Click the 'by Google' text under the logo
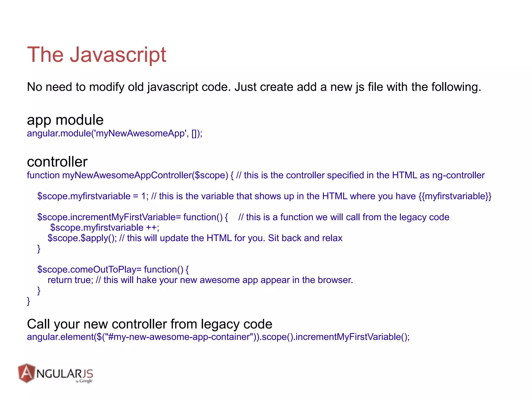This screenshot has width=532, height=399. tap(84, 381)
